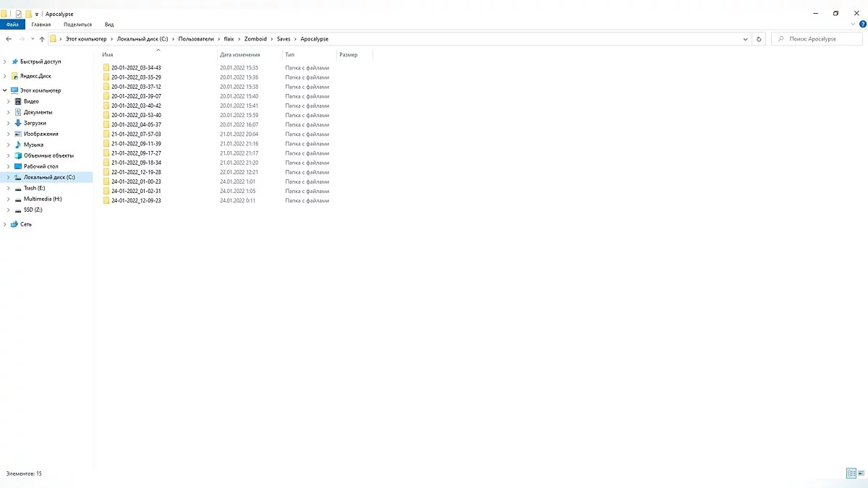Switch to details view layout icon
Viewport: 868px width, 488px height.
tap(851, 474)
